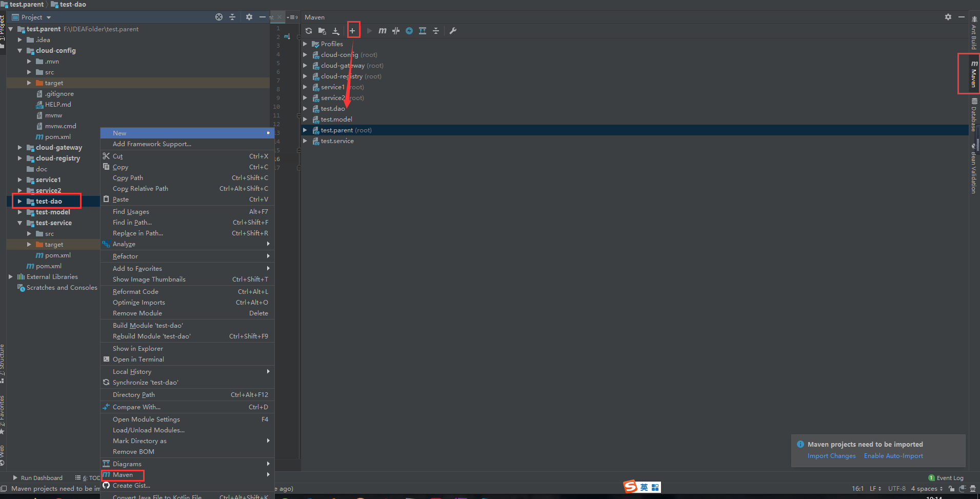Expand cloud-config (root) in Maven panel
The width and height of the screenshot is (980, 499).
coord(305,55)
